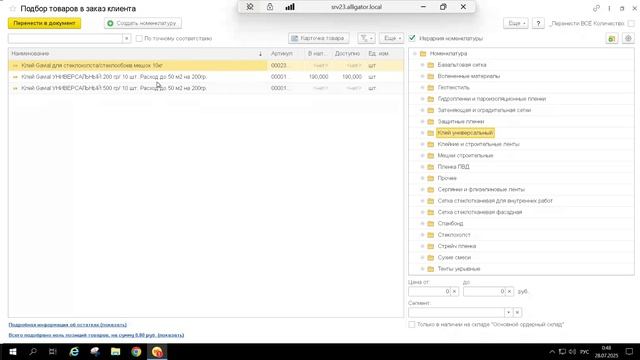The height and width of the screenshot is (360, 640).
Task: Collapse the root 'Номенклатура' node
Action: point(415,53)
